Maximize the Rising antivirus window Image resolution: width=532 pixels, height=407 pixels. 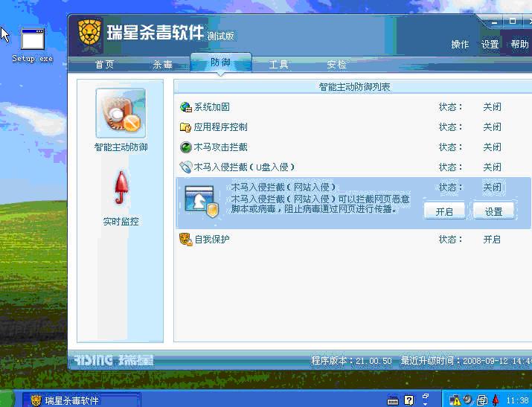[x=513, y=21]
